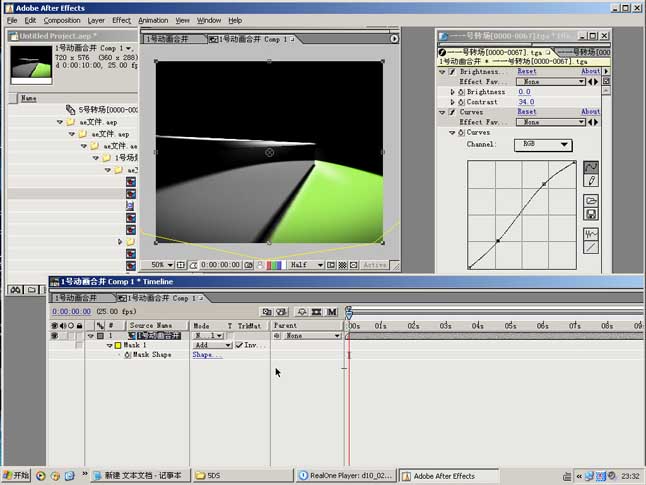Screen dimensions: 646x485
Task: Save the curve using the disk icon
Action: pos(591,214)
